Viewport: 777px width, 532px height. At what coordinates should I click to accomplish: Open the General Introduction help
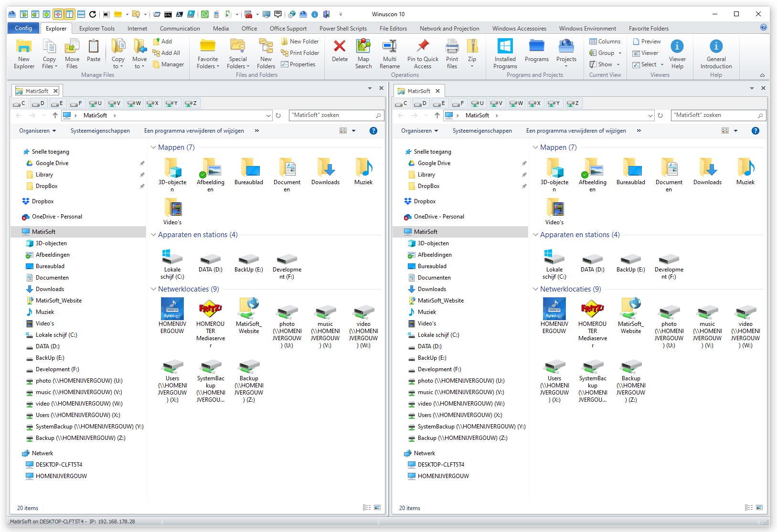[x=716, y=54]
